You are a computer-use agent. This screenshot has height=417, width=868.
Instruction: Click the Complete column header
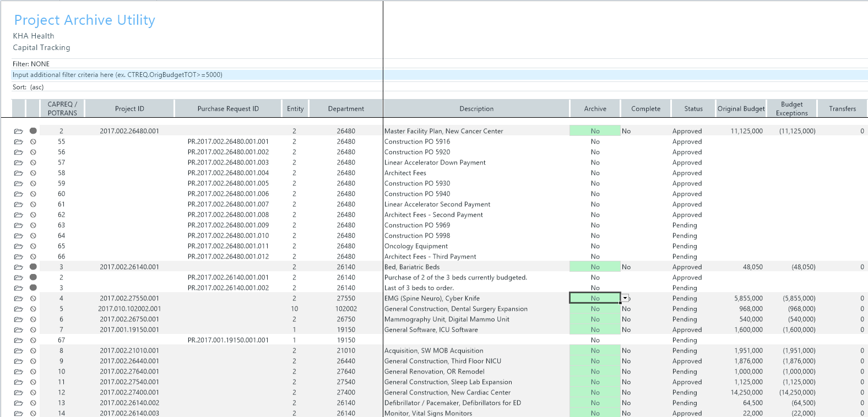coord(646,109)
